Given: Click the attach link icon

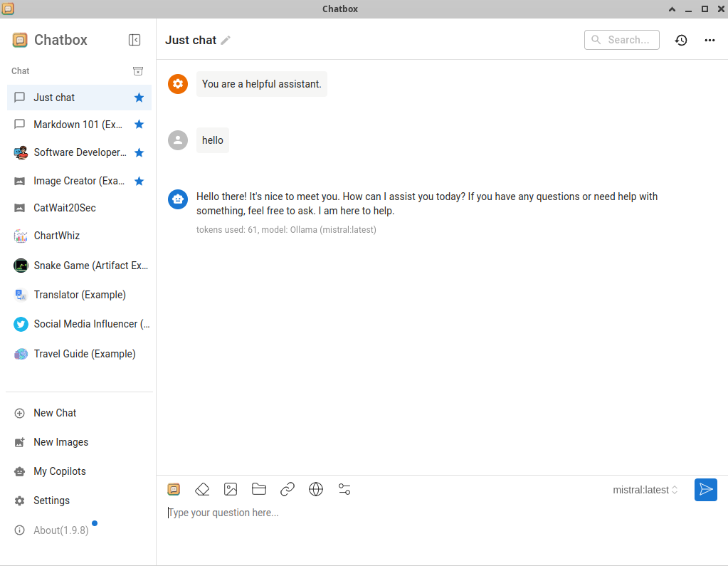Looking at the screenshot, I should [287, 489].
